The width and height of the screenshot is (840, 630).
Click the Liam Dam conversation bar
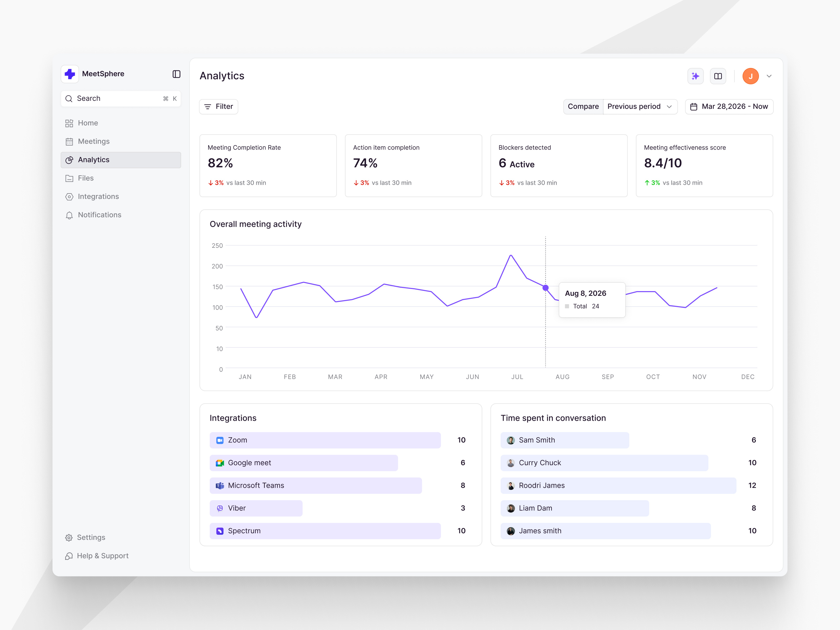[575, 508]
